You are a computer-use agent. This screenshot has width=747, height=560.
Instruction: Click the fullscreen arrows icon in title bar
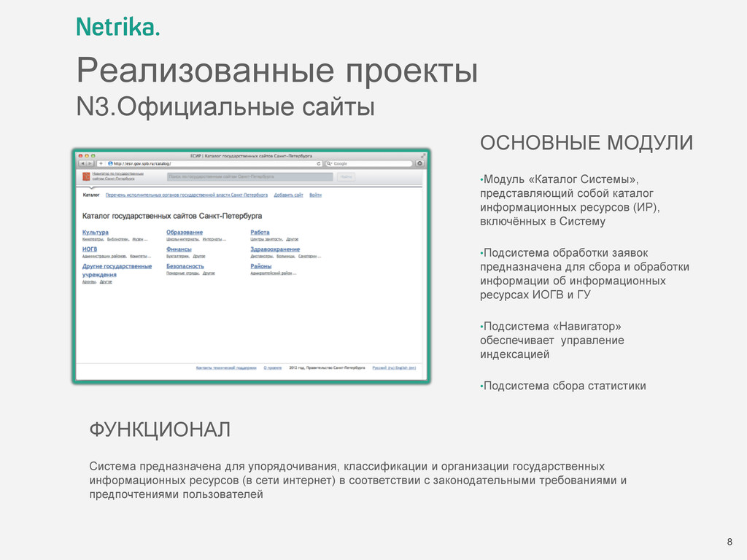coord(423,156)
